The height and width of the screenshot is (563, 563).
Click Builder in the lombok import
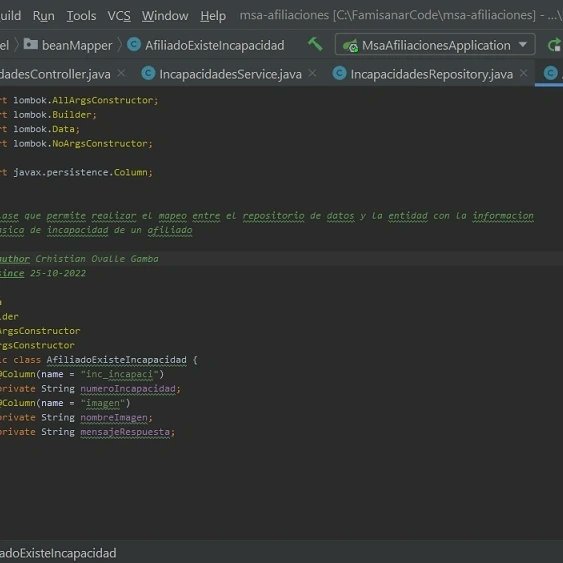pos(72,115)
